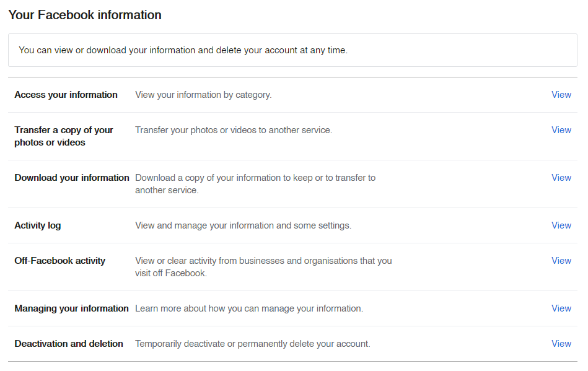Open View for Managing your information
Viewport: 588px width, 371px height.
561,308
